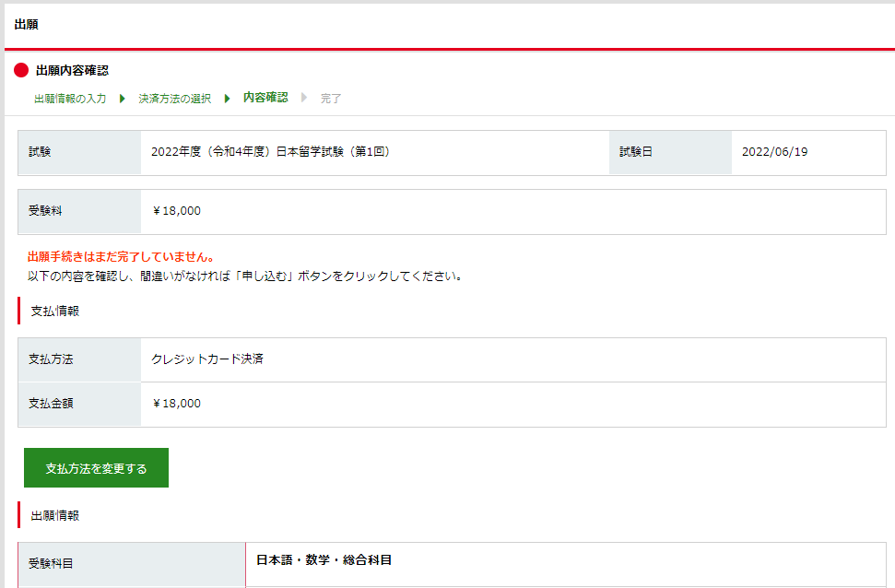The height and width of the screenshot is (588, 895).
Task: Click the exam name 2022年度 日本留学試験 (第1回)
Action: [x=271, y=152]
